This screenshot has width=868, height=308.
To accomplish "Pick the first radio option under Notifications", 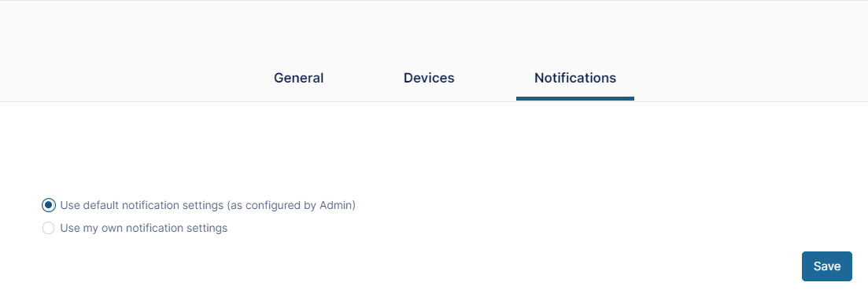I will click(49, 205).
